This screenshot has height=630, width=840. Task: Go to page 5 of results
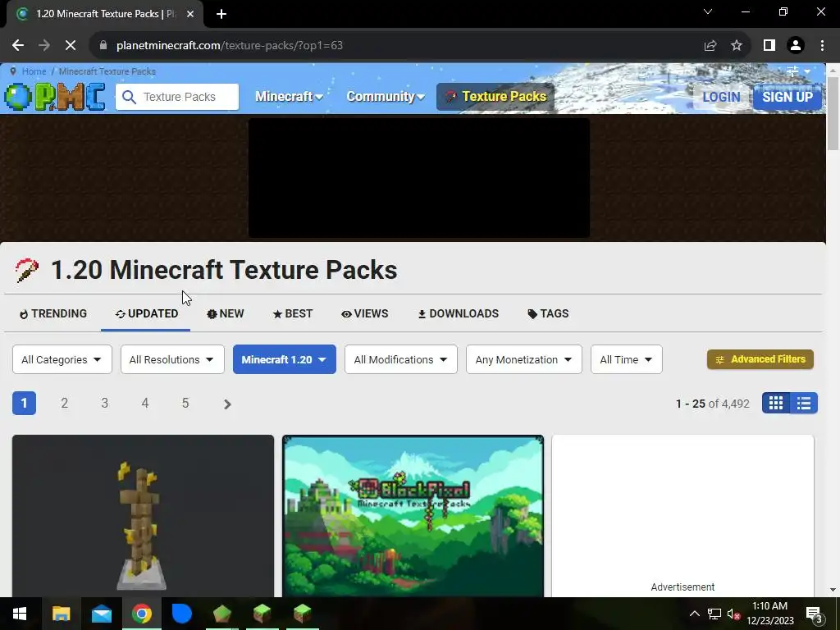pos(185,404)
